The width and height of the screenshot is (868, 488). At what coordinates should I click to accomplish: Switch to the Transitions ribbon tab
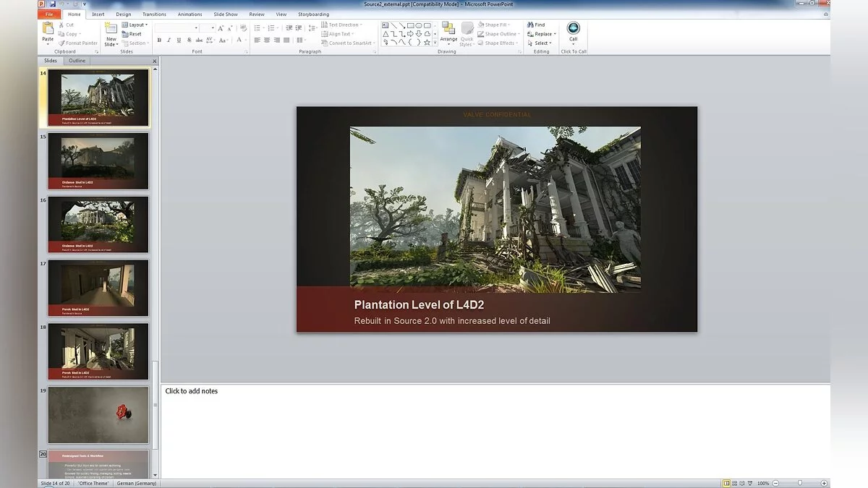tap(154, 14)
